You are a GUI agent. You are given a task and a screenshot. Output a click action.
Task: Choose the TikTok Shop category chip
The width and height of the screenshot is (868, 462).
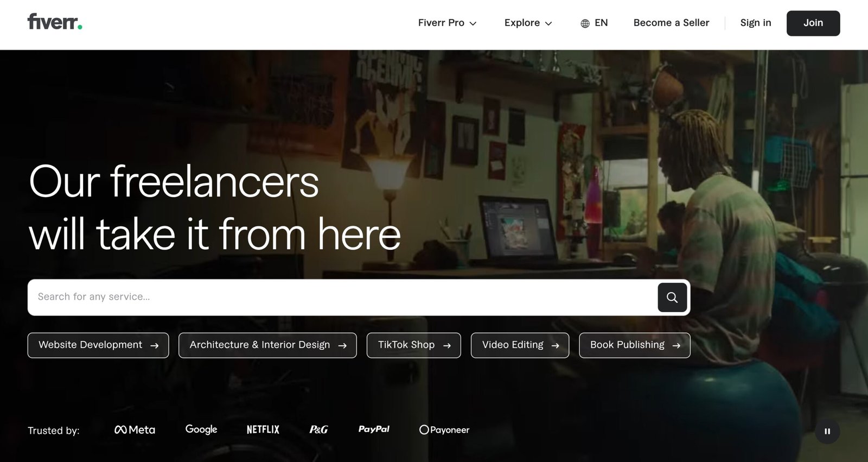(x=414, y=345)
